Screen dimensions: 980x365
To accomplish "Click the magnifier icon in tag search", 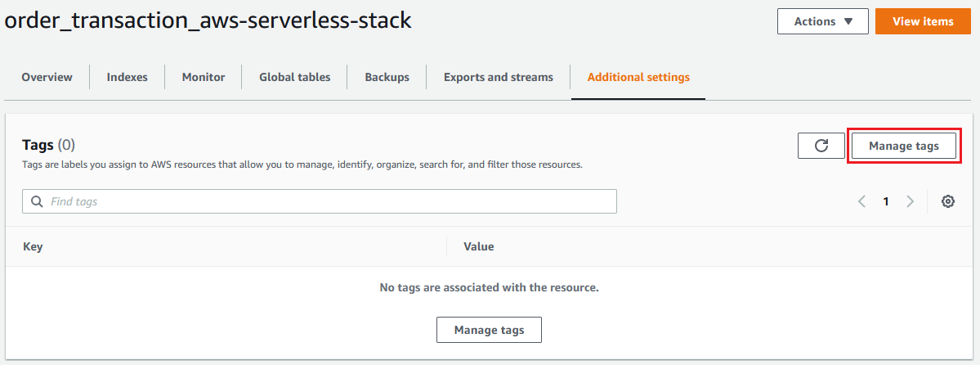I will (x=37, y=201).
